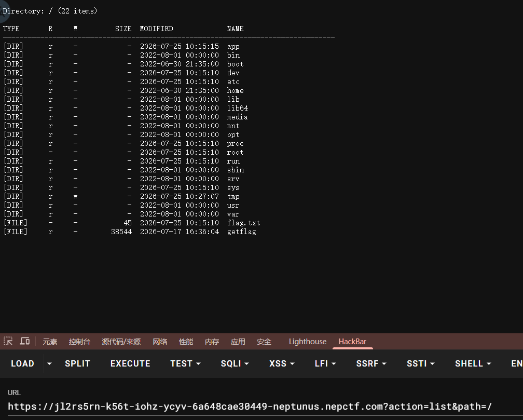Select the HackBar tab
The width and height of the screenshot is (523, 420).
tap(352, 342)
